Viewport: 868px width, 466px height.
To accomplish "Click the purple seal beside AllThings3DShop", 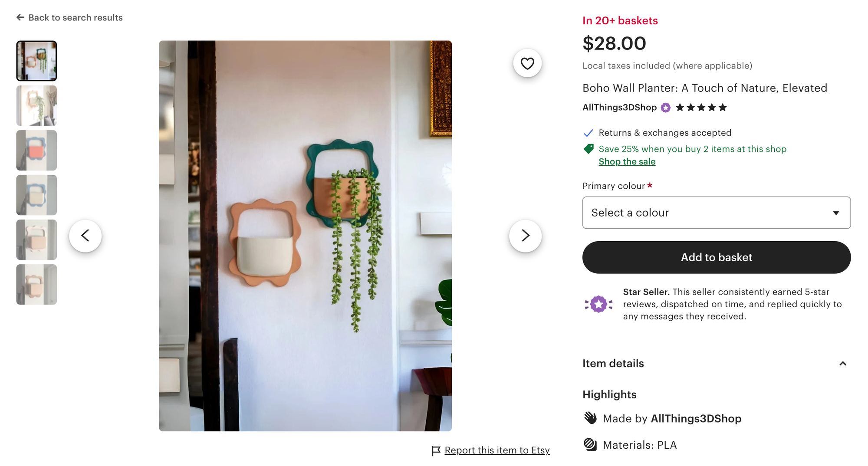I will (x=665, y=107).
